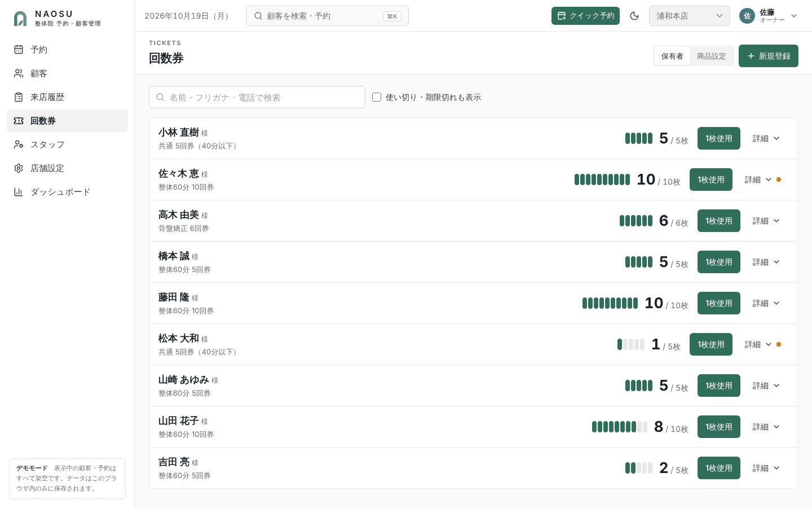This screenshot has width=812, height=508.
Task: Open the 佐藤 owner account menu
Action: (x=769, y=16)
